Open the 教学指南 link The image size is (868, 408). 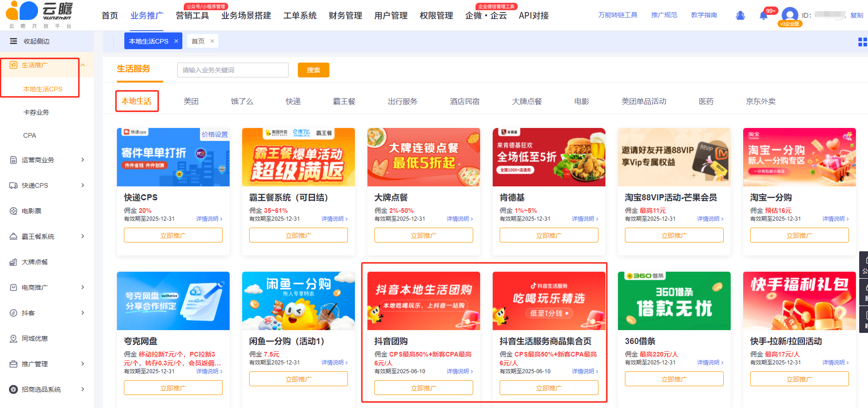pyautogui.click(x=704, y=15)
